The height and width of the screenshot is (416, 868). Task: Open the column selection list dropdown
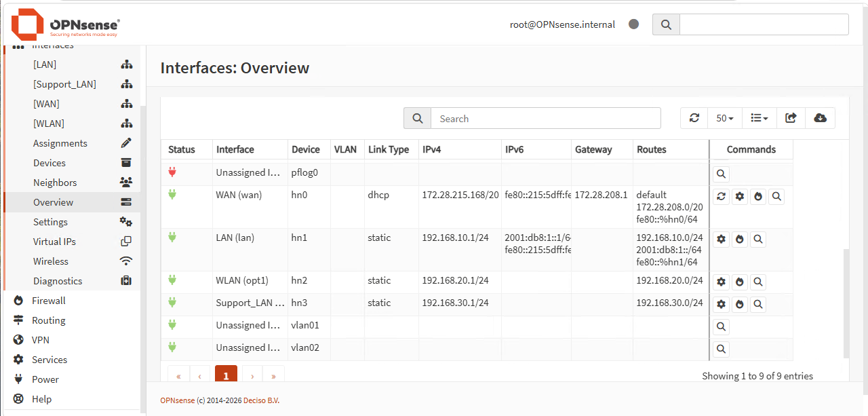point(759,118)
